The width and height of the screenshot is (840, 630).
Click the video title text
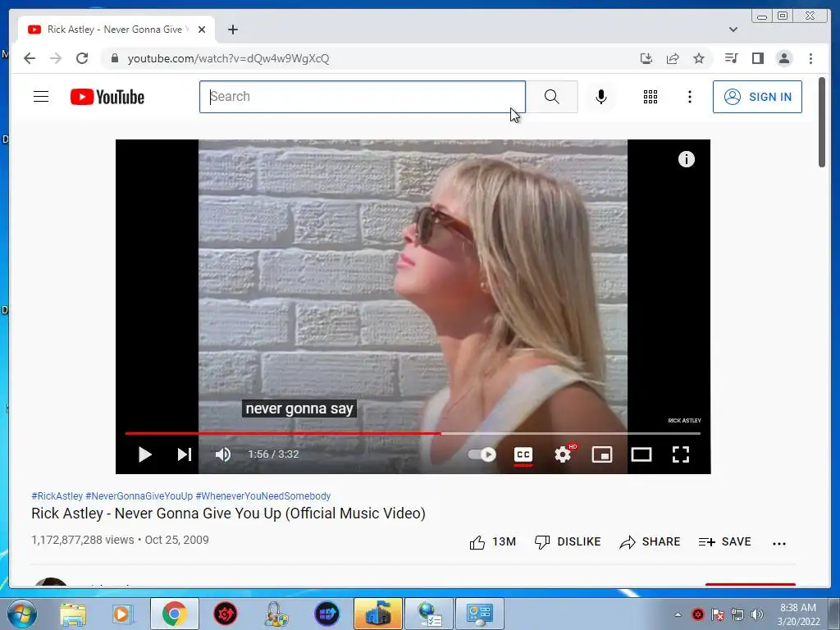tap(228, 514)
